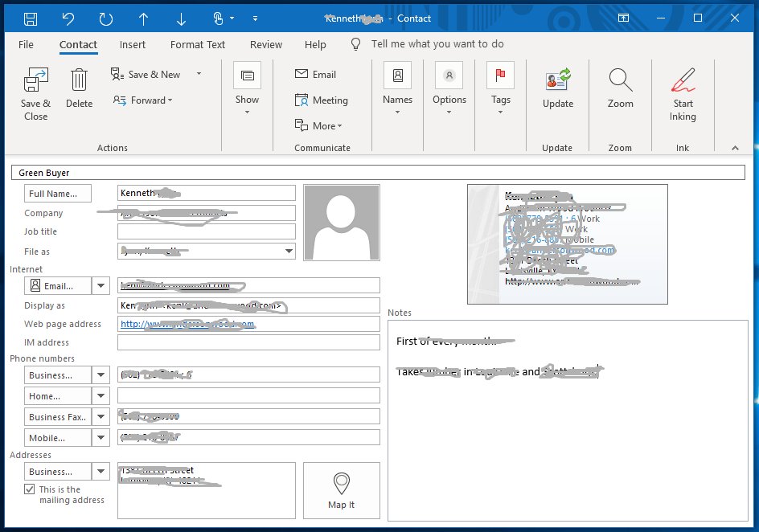Open the Help tab

[x=315, y=44]
